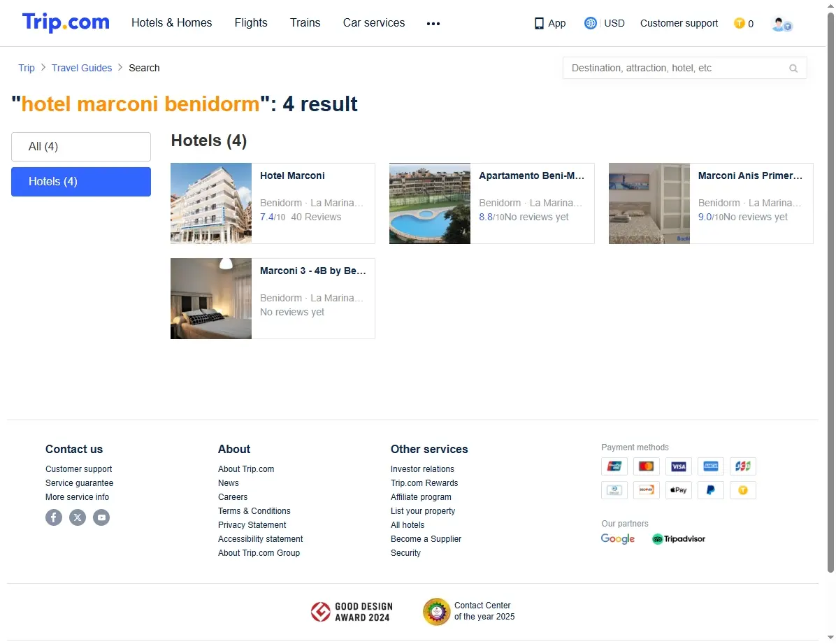Open Marconi Anis Primer room thumbnail
Screen dimensions: 836x644
point(649,203)
